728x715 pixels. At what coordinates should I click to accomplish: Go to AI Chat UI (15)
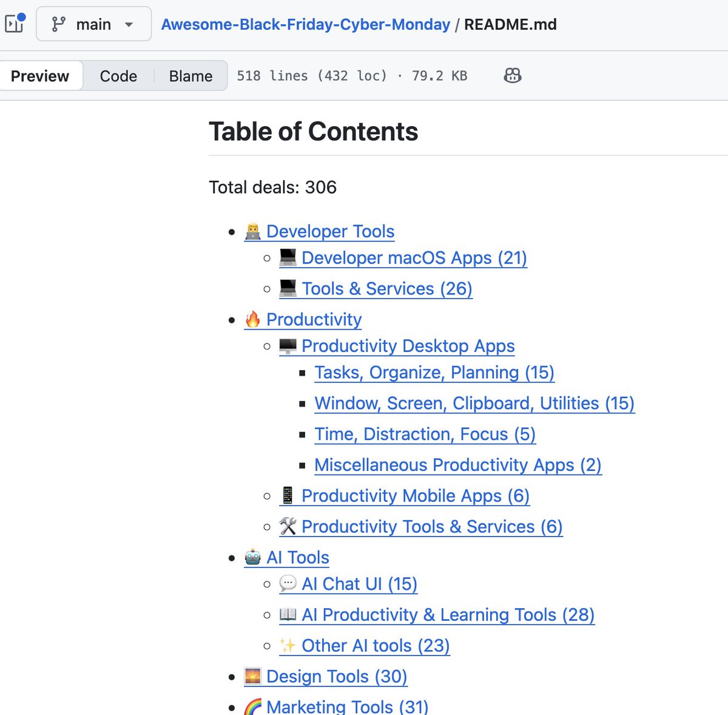[348, 584]
